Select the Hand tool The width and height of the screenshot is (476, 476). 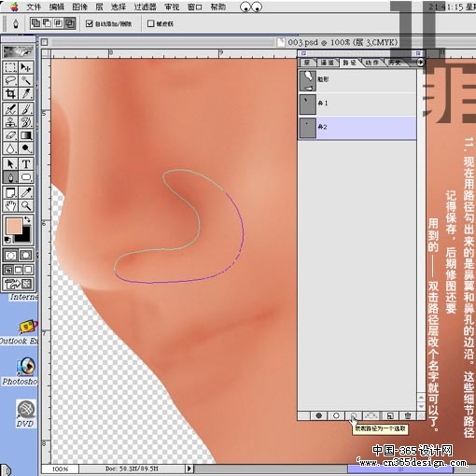pyautogui.click(x=10, y=205)
